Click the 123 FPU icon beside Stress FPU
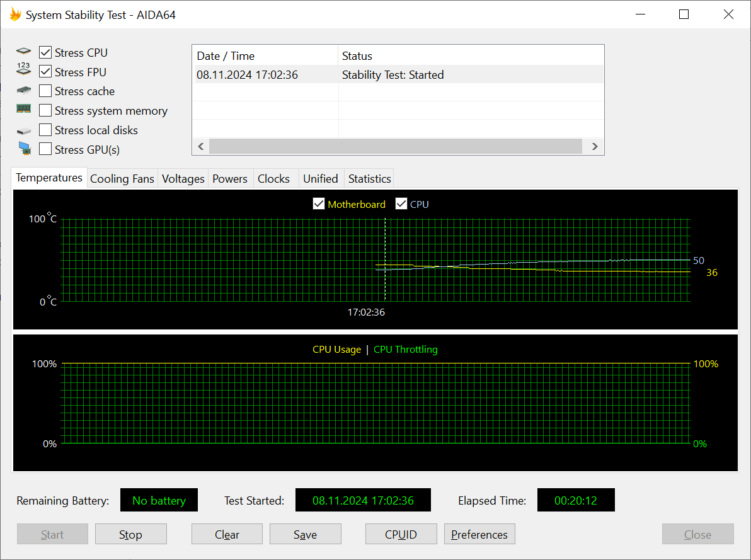The image size is (751, 560). (x=23, y=69)
